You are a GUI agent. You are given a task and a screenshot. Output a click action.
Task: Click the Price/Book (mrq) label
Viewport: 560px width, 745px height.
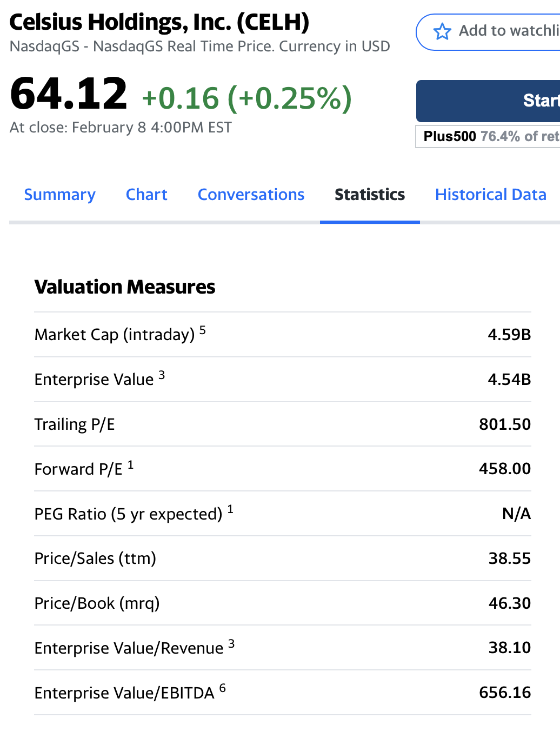tap(97, 603)
